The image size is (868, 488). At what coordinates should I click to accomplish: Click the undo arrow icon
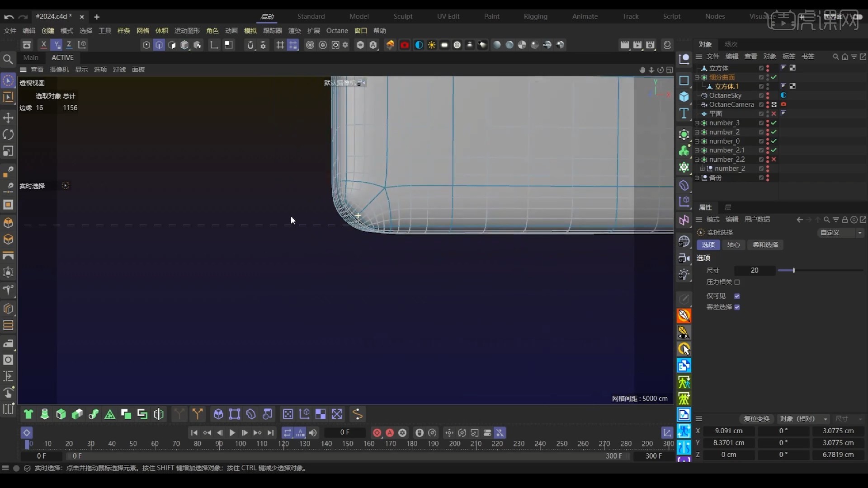pos(9,17)
